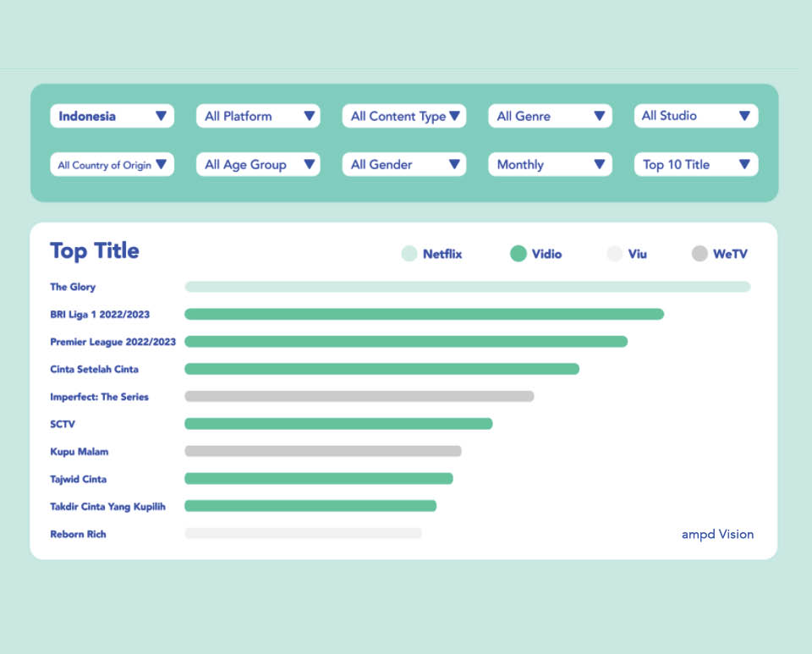
Task: Select the title SCTV
Action: pyautogui.click(x=63, y=424)
